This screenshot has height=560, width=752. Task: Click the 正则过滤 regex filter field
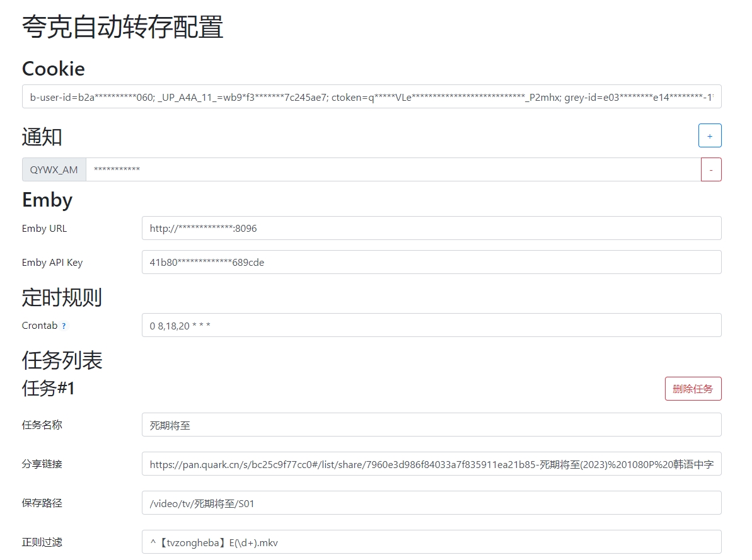(432, 542)
